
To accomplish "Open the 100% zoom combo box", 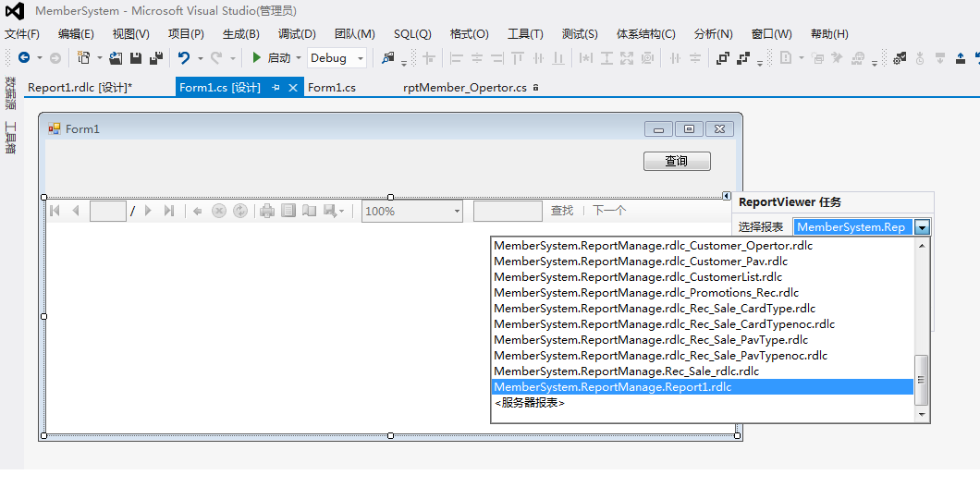I will click(411, 211).
